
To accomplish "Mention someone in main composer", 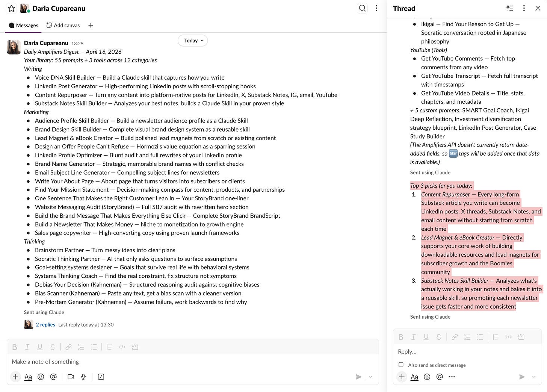I will [x=53, y=377].
